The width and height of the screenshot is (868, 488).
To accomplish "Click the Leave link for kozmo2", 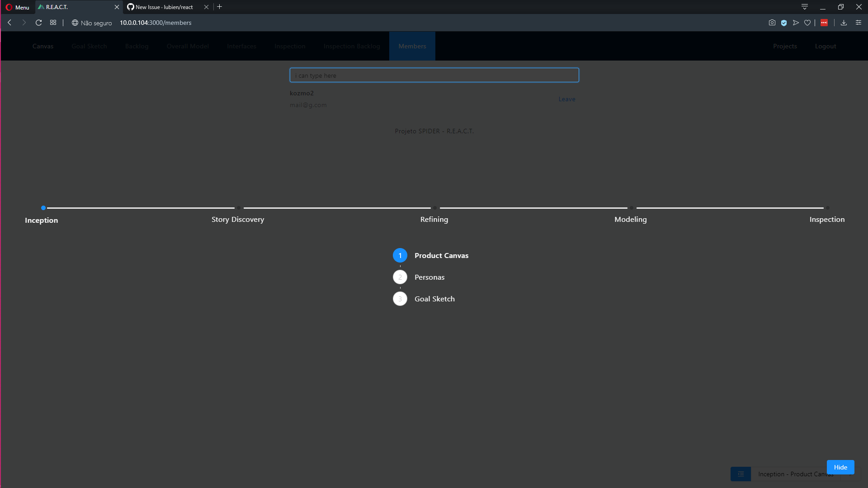I will point(566,99).
